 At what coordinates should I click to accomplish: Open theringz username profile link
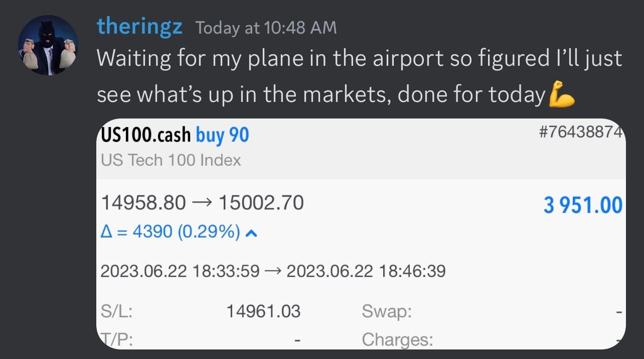[x=139, y=26]
